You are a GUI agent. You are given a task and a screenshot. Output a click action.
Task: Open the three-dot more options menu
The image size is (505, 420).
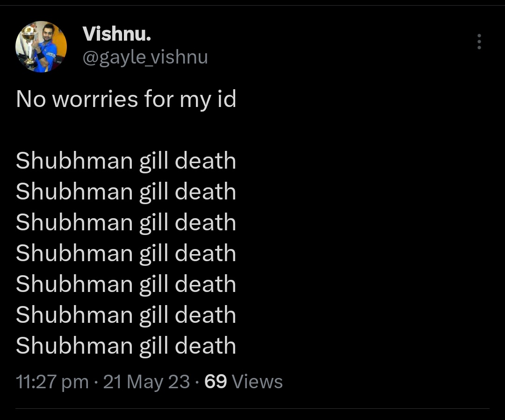(x=479, y=42)
